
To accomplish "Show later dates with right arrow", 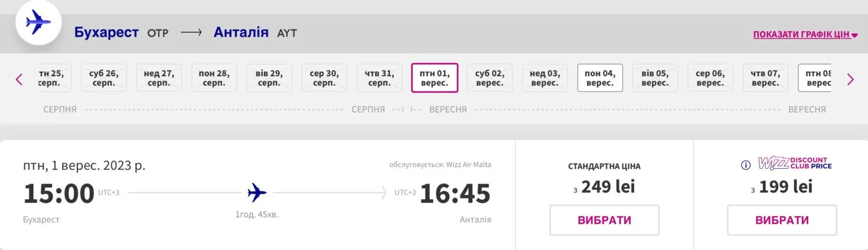I will click(x=850, y=80).
